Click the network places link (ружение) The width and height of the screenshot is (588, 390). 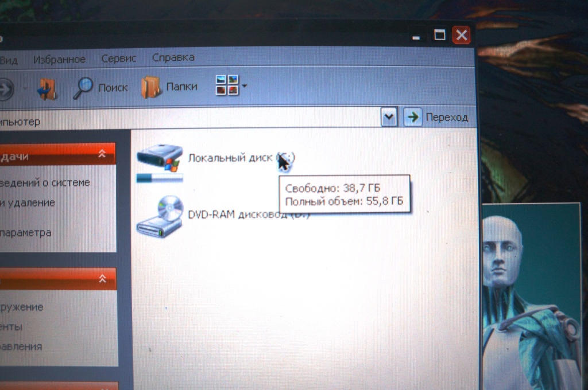click(x=22, y=307)
